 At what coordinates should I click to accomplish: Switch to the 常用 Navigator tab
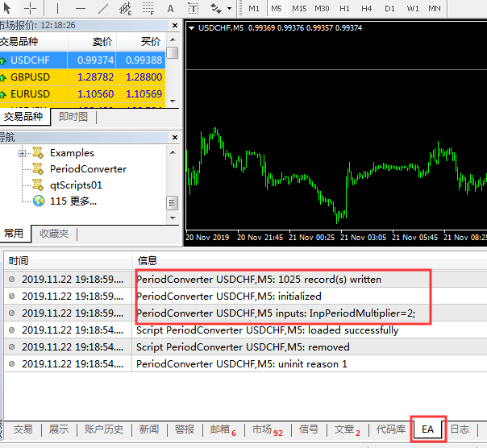[x=15, y=233]
